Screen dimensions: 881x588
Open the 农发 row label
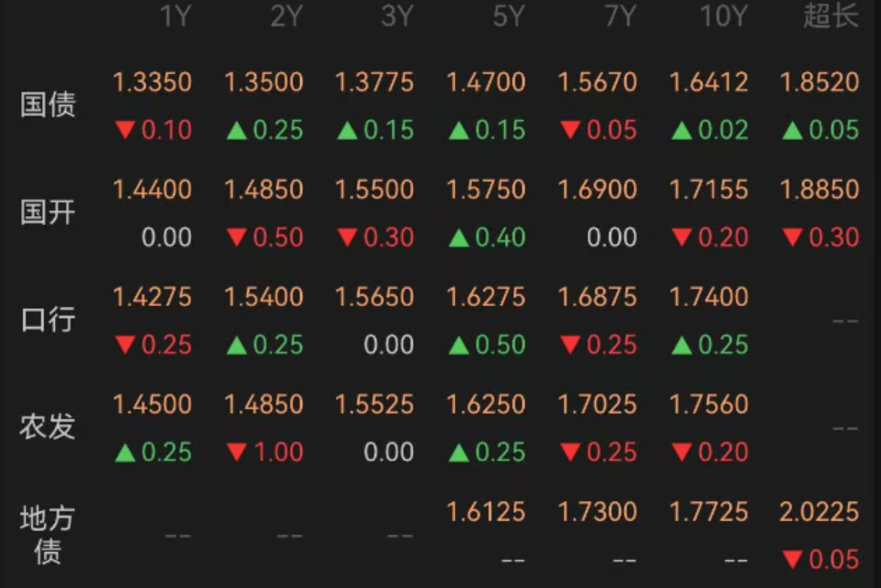48,427
